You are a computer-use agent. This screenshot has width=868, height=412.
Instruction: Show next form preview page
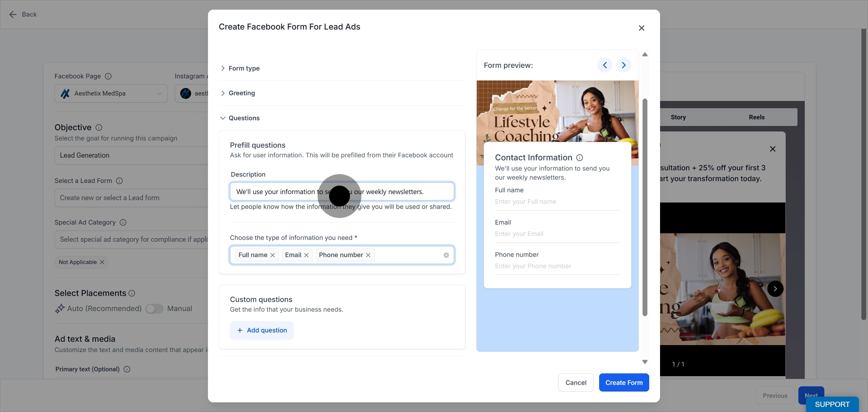click(x=623, y=65)
